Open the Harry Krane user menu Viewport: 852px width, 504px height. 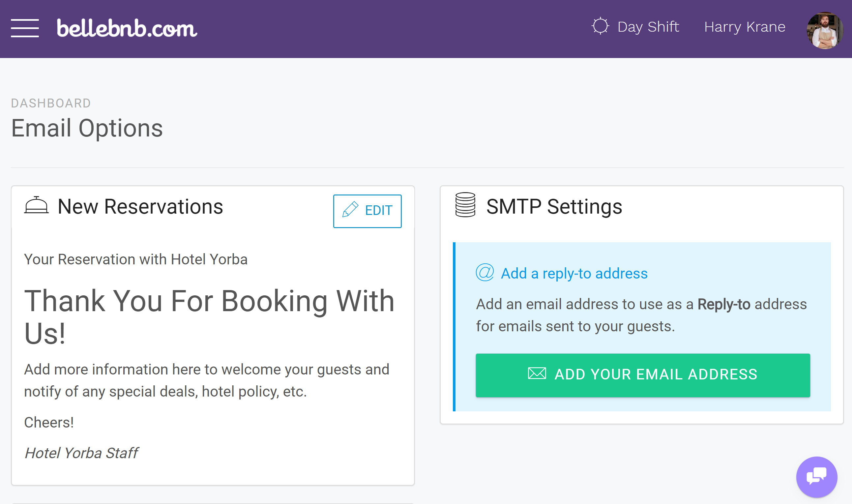[745, 27]
